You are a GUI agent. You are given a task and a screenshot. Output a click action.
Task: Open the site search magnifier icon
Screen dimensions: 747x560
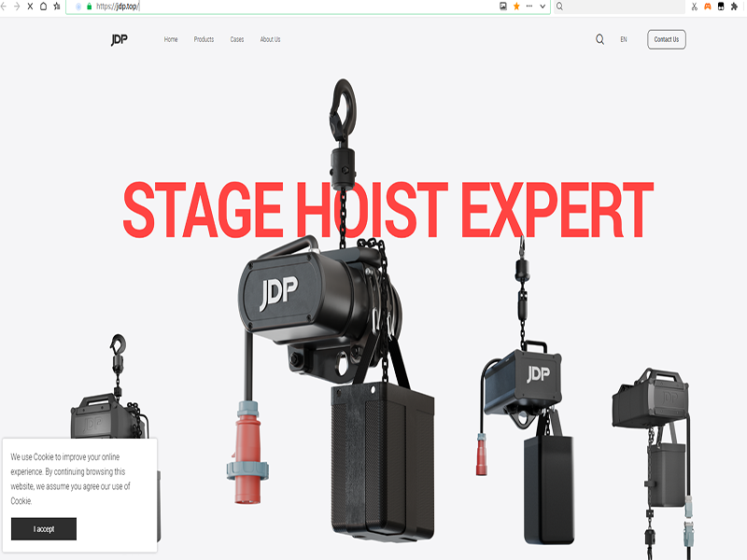click(599, 39)
